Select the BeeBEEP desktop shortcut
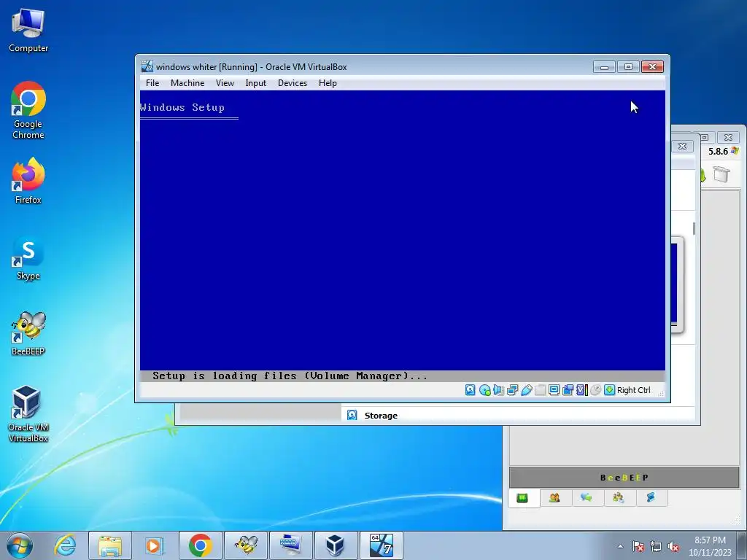The image size is (747, 560). [28, 333]
